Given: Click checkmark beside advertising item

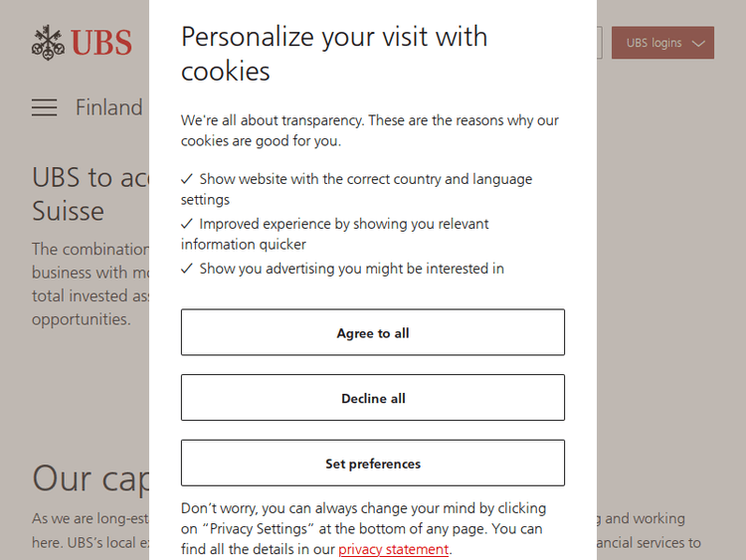Looking at the screenshot, I should click(x=187, y=269).
